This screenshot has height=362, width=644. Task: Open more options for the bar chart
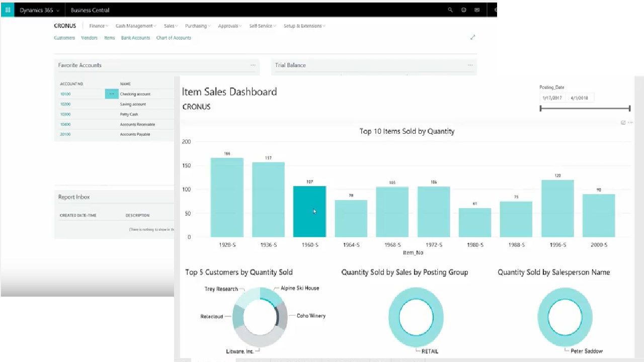pos(630,123)
